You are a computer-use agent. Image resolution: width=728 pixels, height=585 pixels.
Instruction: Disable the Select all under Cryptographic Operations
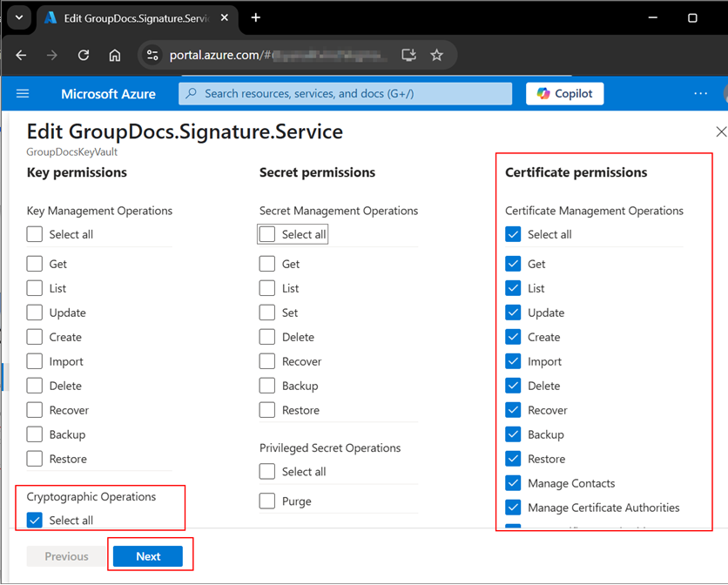[x=34, y=520]
